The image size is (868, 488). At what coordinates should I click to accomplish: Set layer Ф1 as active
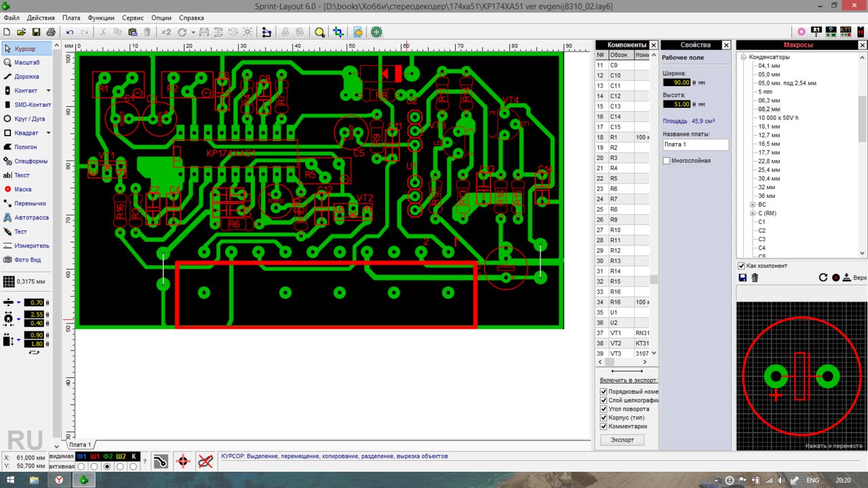[81, 466]
